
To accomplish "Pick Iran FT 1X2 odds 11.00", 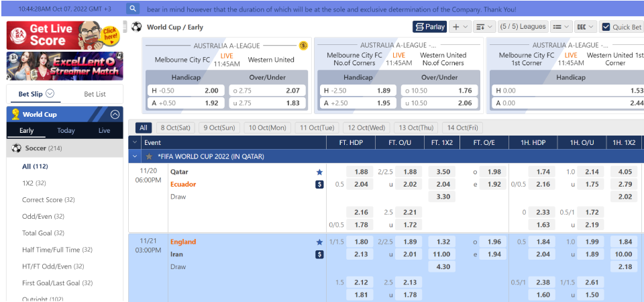I will click(442, 254).
